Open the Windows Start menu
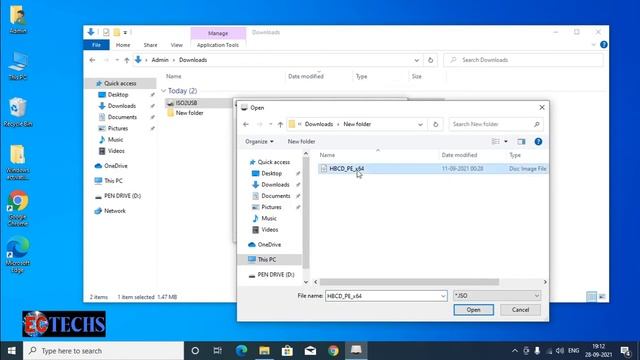Screen dimensions: 640x360 [x=11, y=351]
